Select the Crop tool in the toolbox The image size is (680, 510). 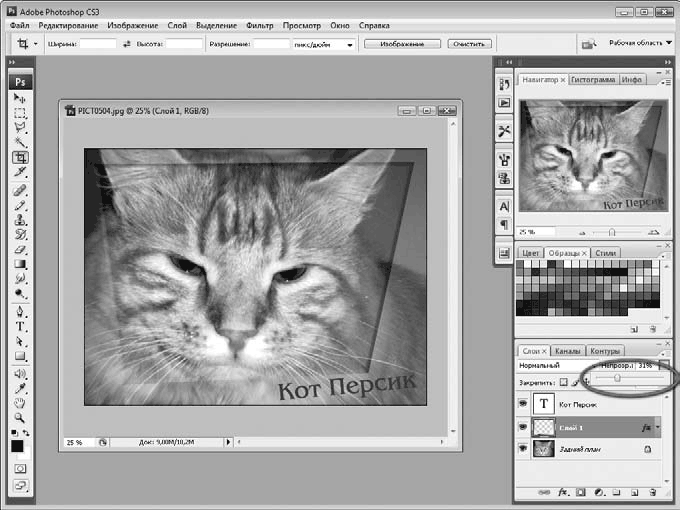[x=20, y=157]
